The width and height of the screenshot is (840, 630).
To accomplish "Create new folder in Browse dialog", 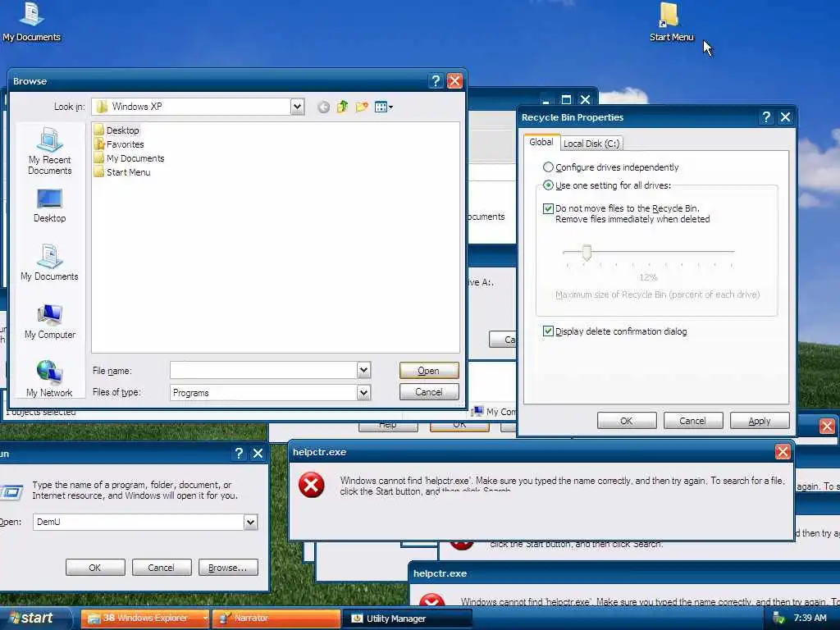I will click(362, 107).
